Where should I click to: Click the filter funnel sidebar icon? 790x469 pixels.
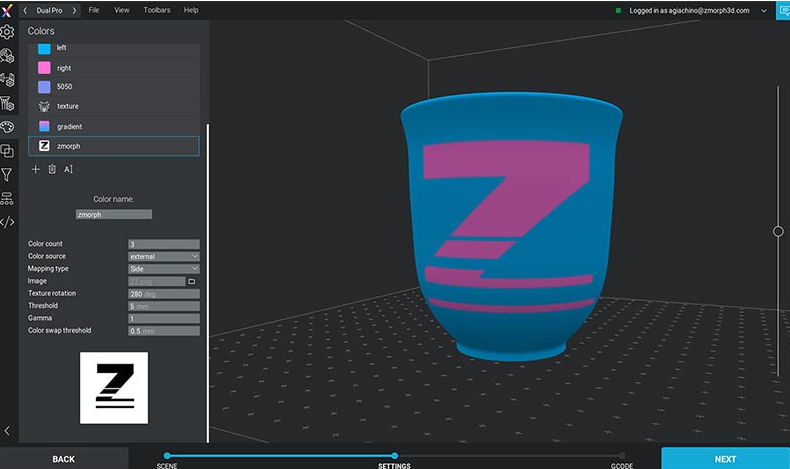click(x=7, y=175)
